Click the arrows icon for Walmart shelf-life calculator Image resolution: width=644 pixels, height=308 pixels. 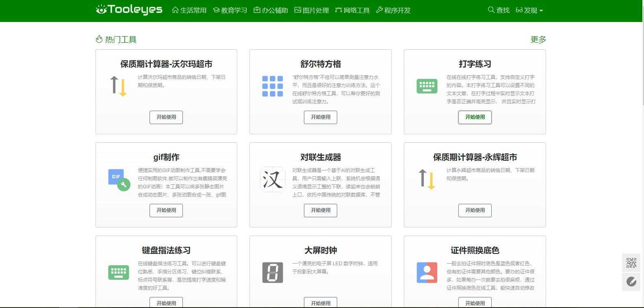[x=119, y=86]
